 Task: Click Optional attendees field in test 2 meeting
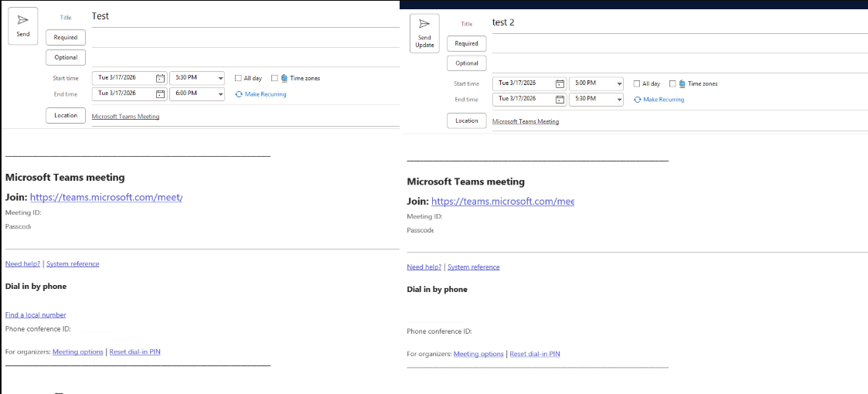[x=679, y=63]
